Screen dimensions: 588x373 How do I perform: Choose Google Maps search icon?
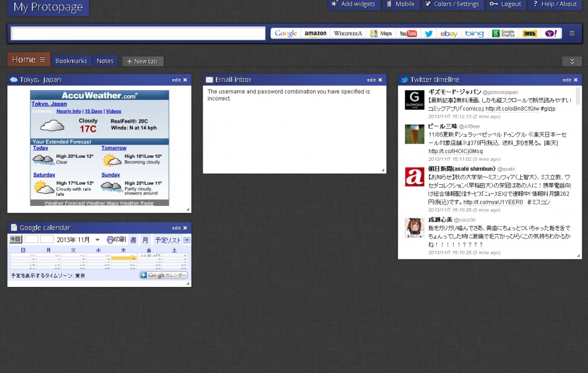tap(381, 34)
